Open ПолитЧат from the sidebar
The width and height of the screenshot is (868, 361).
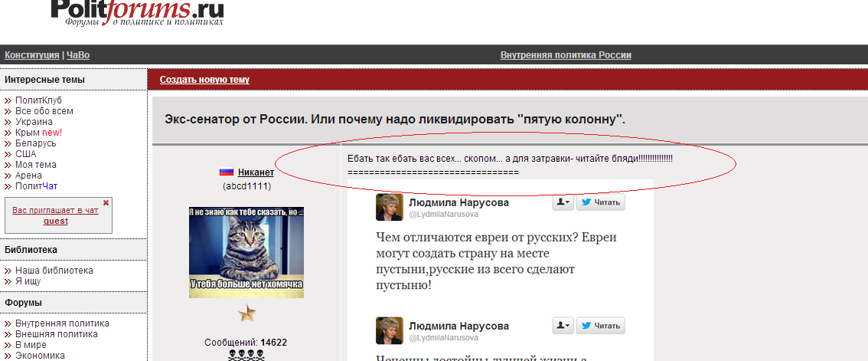coord(37,186)
